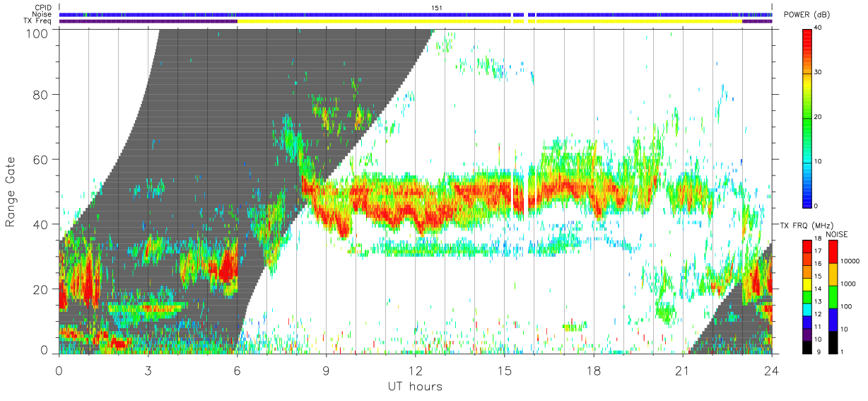Click the "POWER (dB)" color bar title
Viewport: 868px width, 401px height.
pyautogui.click(x=807, y=15)
